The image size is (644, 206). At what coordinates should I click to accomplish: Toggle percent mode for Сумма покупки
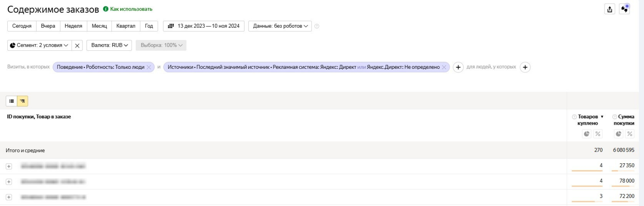pyautogui.click(x=630, y=134)
